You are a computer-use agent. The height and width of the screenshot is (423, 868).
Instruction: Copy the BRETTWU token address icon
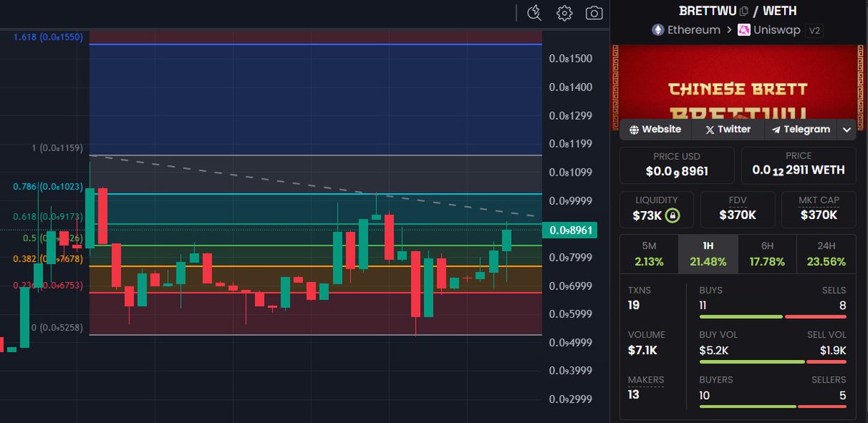(744, 11)
